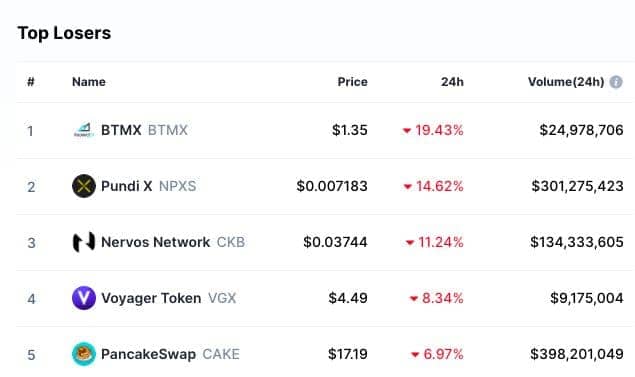This screenshot has width=635, height=377.
Task: Open the PancakeSwap coin link
Action: coord(148,354)
